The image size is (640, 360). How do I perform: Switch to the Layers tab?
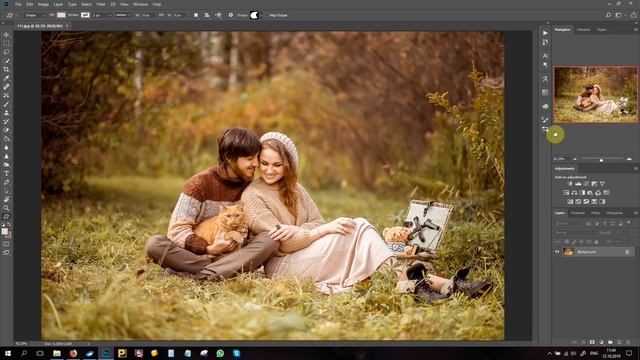tap(560, 213)
